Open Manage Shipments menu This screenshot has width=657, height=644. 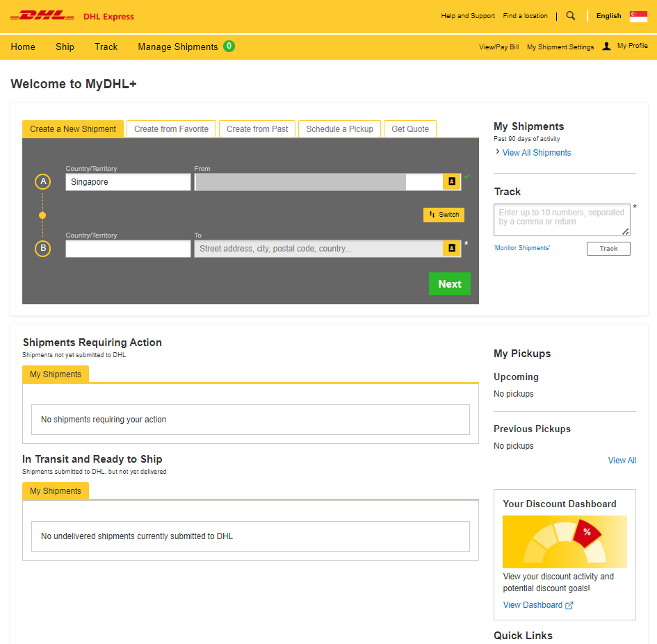(178, 47)
